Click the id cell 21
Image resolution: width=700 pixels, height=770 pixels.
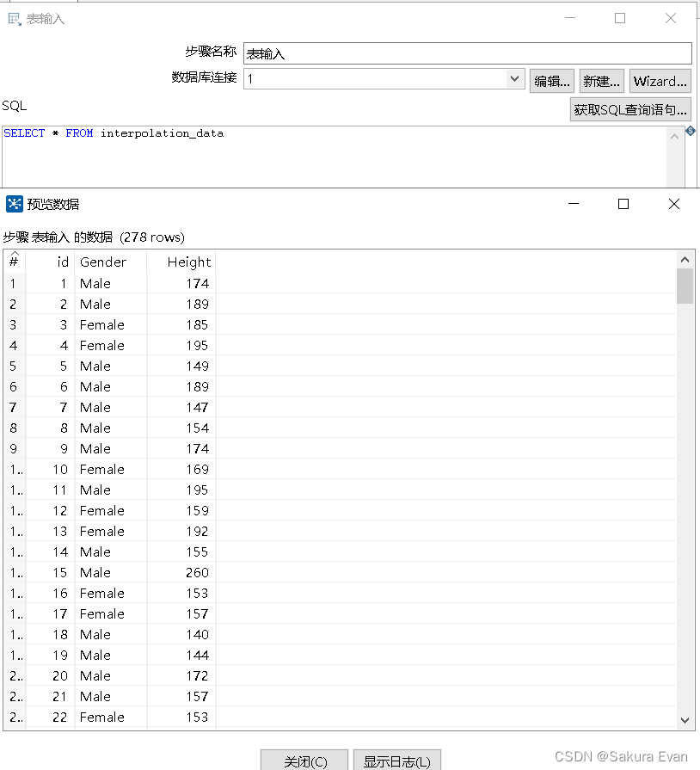[x=50, y=696]
